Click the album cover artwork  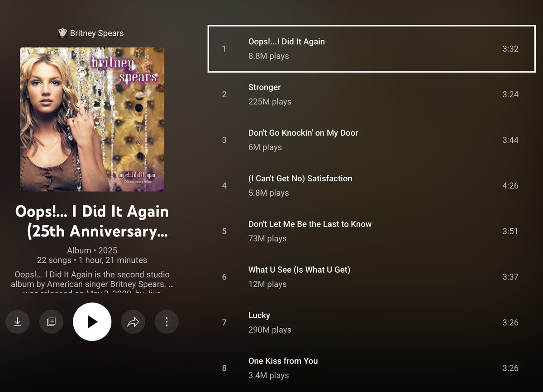coord(92,119)
